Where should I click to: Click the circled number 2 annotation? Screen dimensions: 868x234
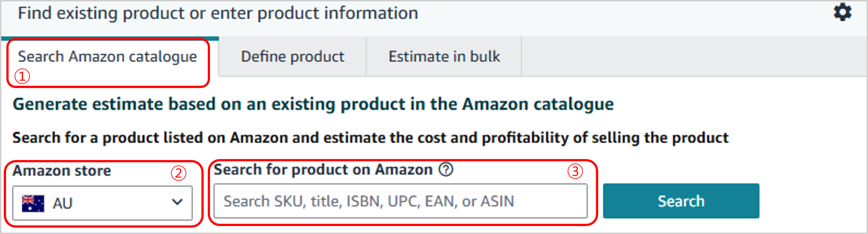tap(178, 173)
